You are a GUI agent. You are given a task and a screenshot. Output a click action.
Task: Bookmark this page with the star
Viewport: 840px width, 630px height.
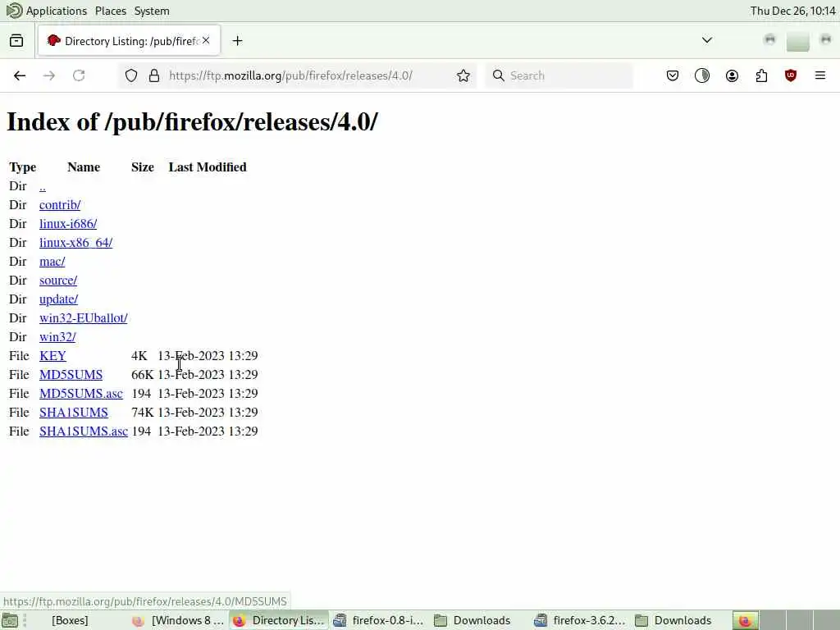463,75
